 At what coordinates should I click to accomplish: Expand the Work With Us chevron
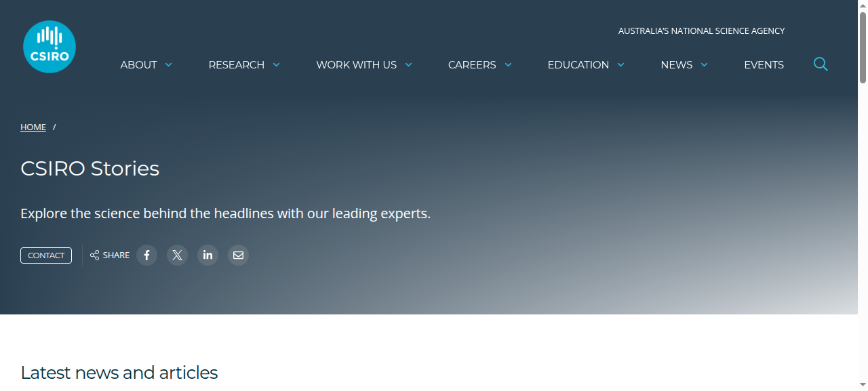pyautogui.click(x=408, y=65)
